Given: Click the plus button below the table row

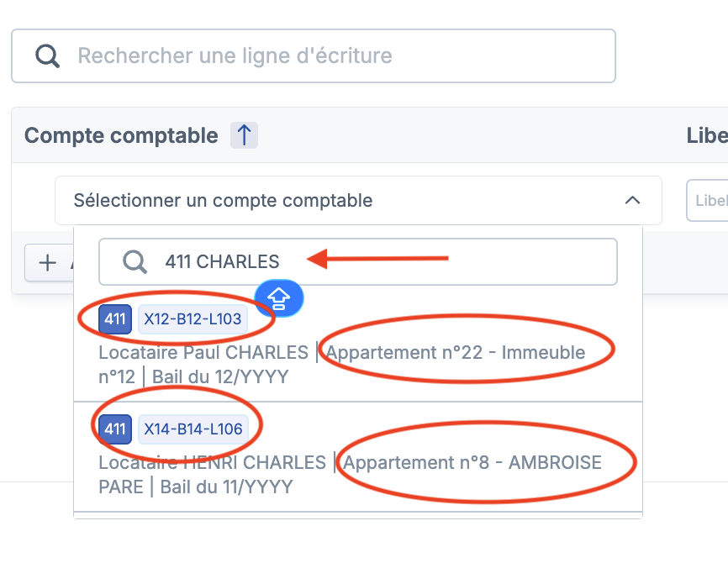Looking at the screenshot, I should (49, 263).
